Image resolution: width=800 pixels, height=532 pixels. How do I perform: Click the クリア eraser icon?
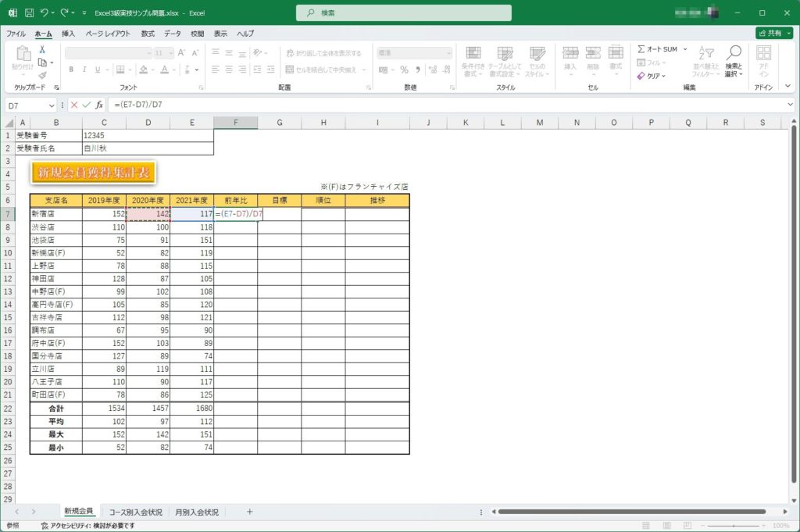641,76
